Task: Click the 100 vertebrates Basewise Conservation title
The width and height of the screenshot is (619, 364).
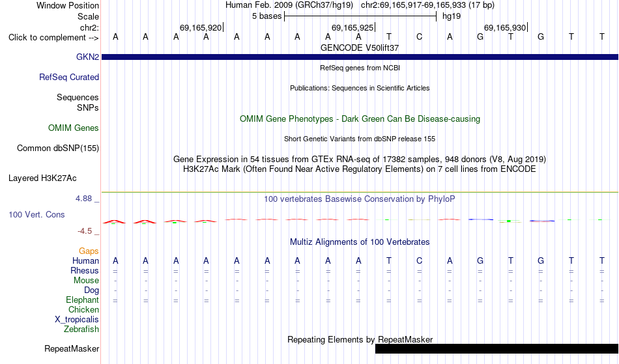Action: (360, 199)
